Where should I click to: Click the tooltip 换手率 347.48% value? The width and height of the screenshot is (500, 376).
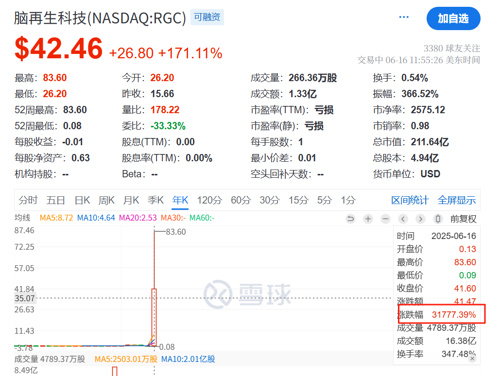[459, 354]
